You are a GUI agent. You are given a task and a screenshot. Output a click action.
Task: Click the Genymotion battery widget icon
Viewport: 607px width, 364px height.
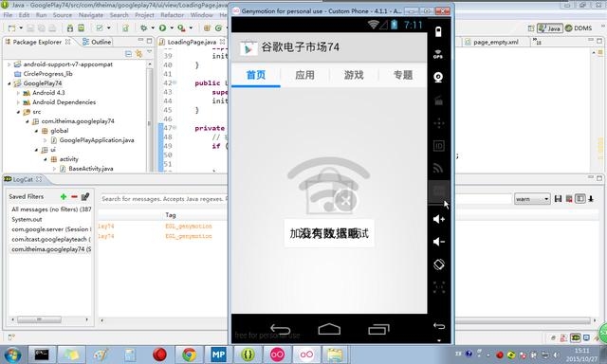click(x=438, y=31)
